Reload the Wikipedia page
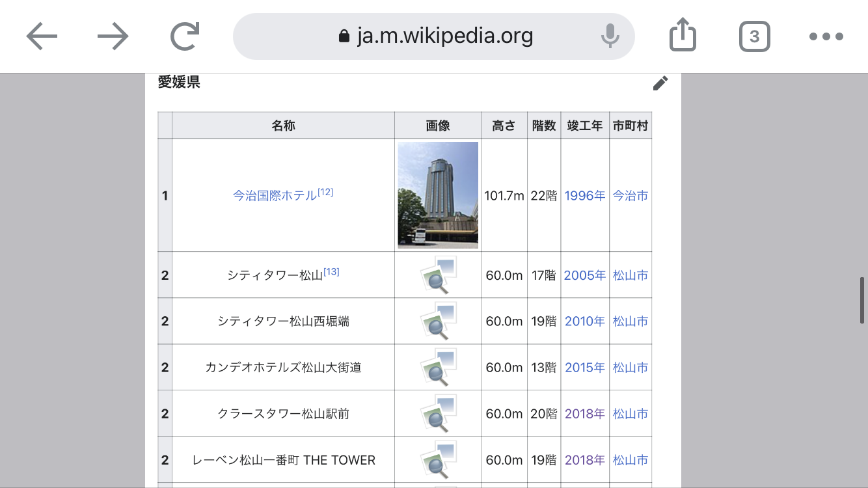The image size is (868, 488). [184, 37]
